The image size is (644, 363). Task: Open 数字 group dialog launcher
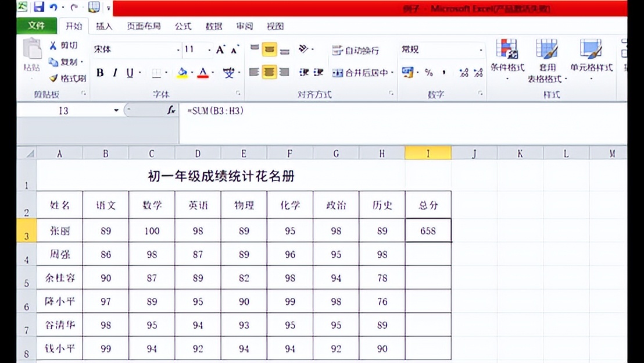(480, 94)
